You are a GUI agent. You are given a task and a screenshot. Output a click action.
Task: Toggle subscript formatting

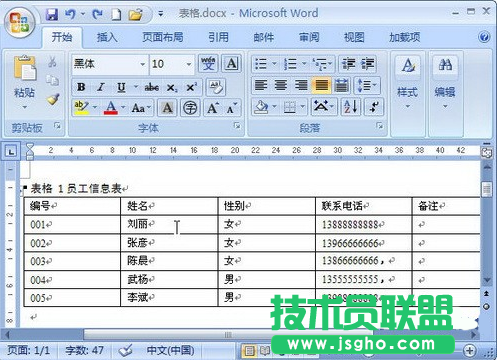point(172,88)
